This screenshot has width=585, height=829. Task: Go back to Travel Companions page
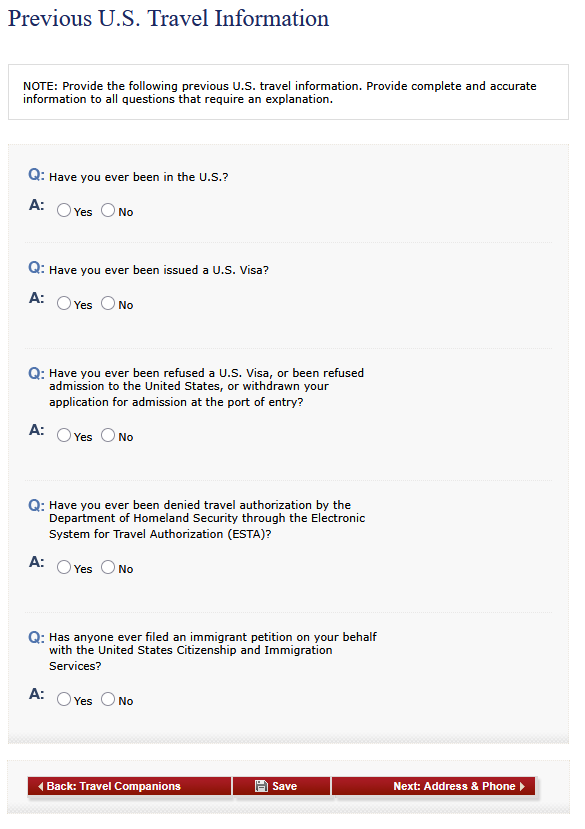pyautogui.click(x=130, y=786)
